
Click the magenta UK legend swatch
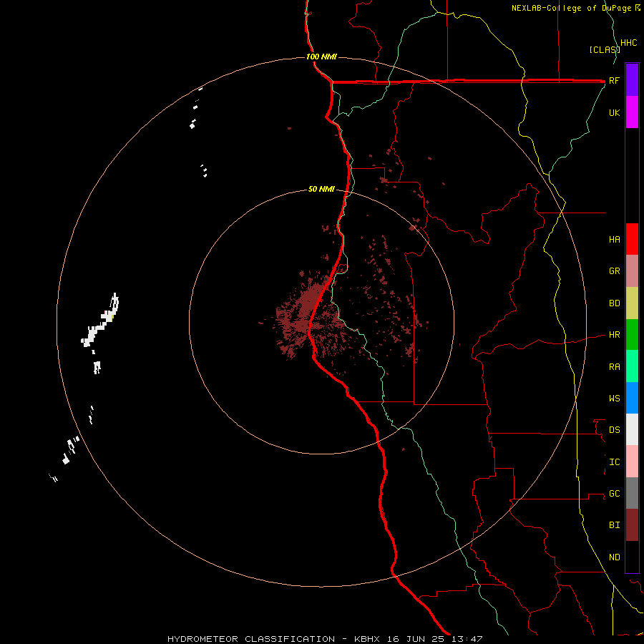(x=632, y=112)
